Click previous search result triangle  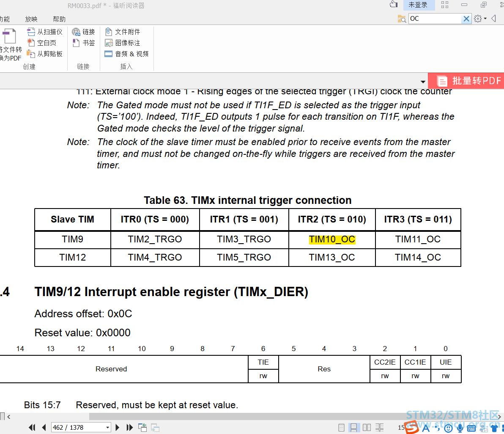tap(494, 19)
